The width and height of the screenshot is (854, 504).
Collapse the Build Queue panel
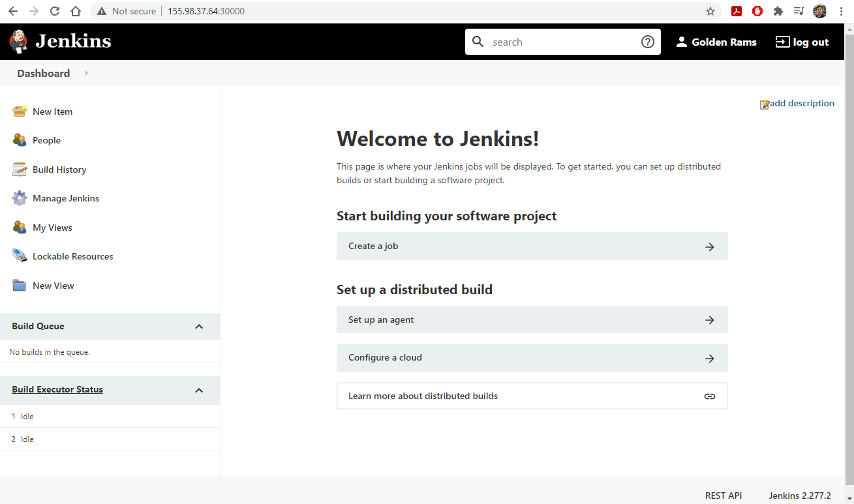tap(199, 327)
